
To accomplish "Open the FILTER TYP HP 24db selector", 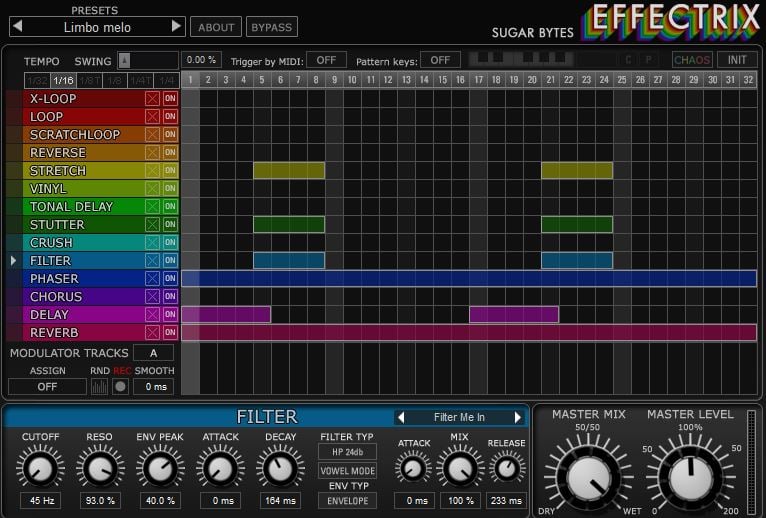I will click(x=347, y=452).
